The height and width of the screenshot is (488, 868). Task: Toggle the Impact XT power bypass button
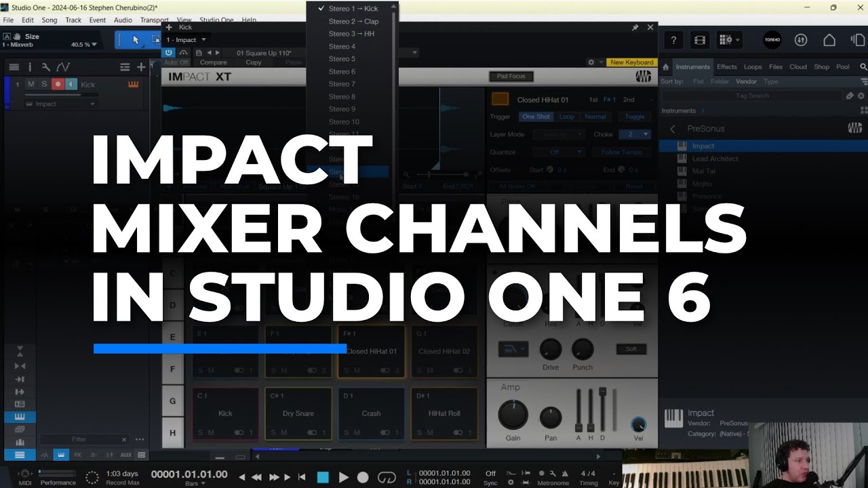[169, 52]
